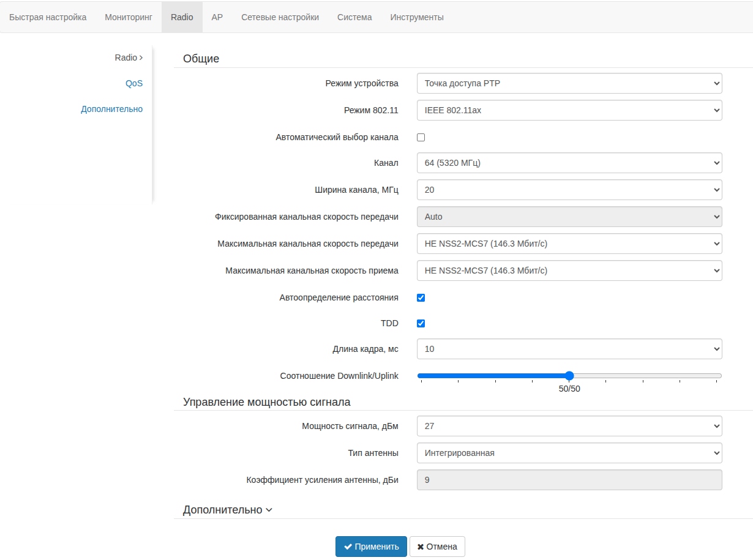Open the Длина кадра, мс dropdown
753x560 pixels.
pyautogui.click(x=569, y=349)
